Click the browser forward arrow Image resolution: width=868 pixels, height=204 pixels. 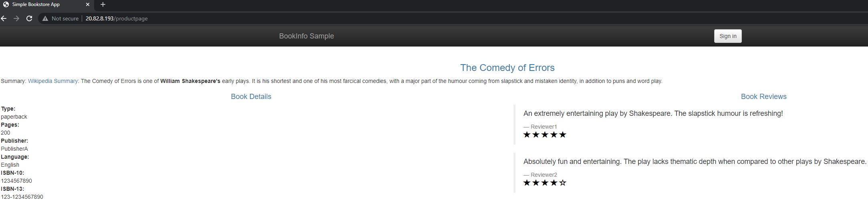click(x=16, y=18)
